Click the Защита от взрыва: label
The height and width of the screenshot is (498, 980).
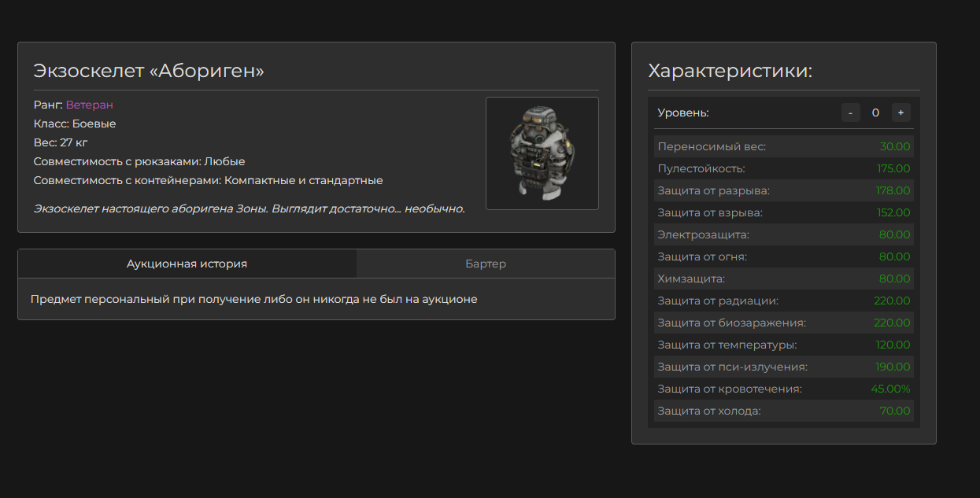point(710,212)
